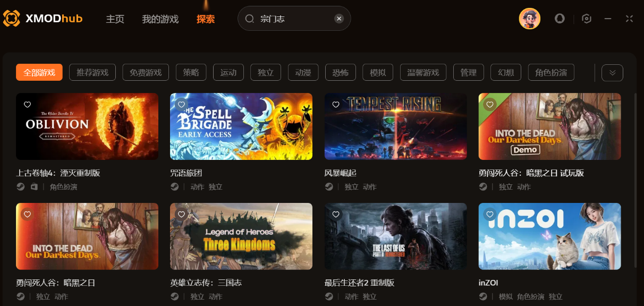Open the hexagon settings icon
The width and height of the screenshot is (644, 306).
click(x=587, y=19)
